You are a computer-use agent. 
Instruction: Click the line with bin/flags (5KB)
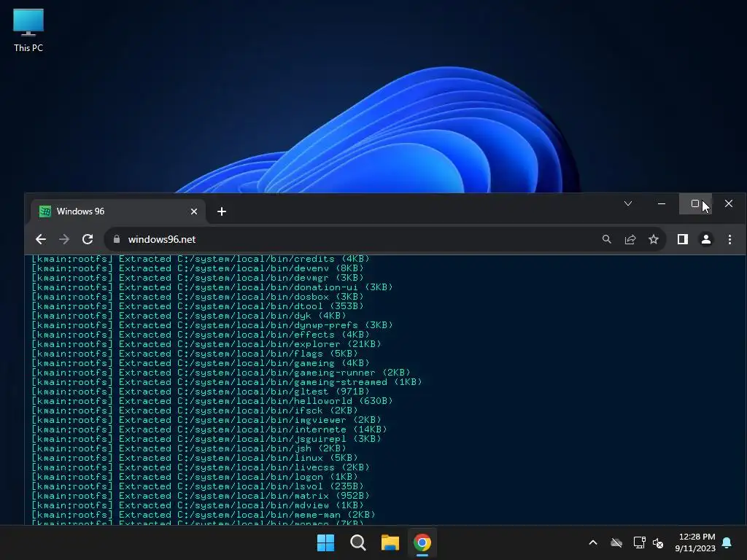195,354
